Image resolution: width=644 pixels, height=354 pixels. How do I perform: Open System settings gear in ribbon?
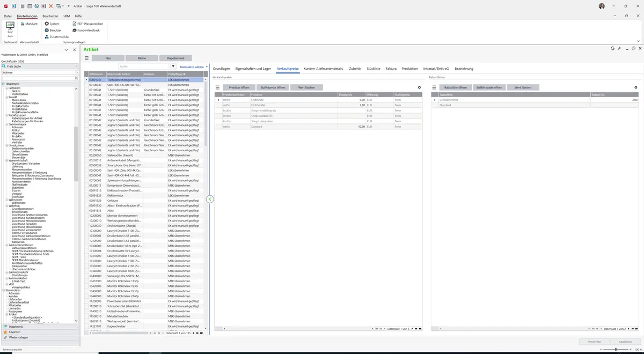(52, 24)
